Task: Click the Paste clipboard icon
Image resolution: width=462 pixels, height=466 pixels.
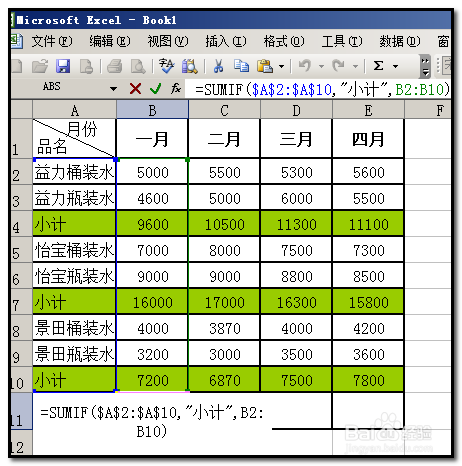Action: (x=265, y=66)
